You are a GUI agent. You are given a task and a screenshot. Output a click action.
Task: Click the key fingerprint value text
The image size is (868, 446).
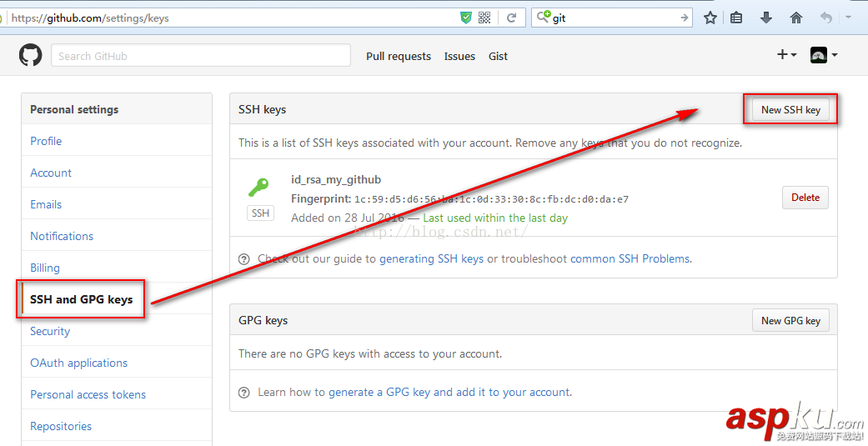point(492,199)
